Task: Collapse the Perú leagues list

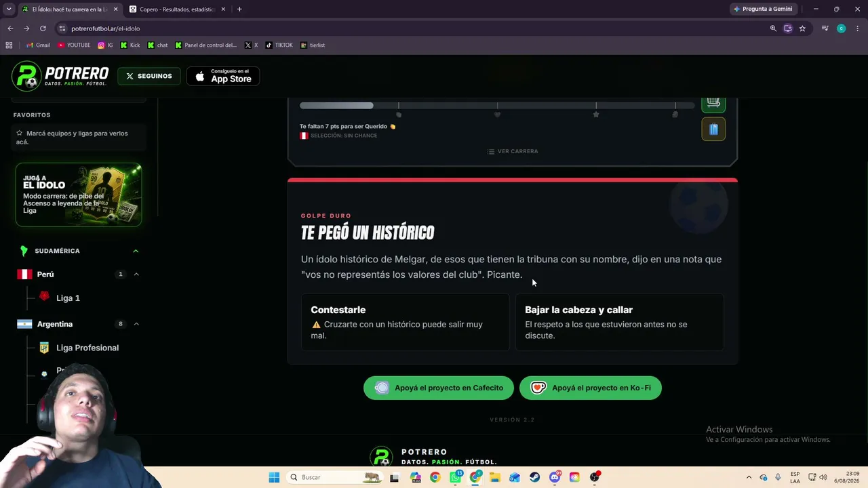Action: (136, 274)
